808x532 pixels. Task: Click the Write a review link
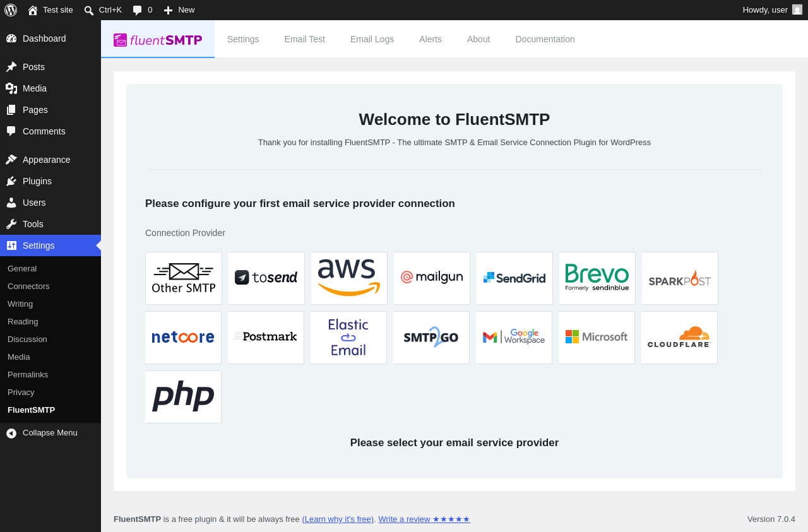pos(424,519)
